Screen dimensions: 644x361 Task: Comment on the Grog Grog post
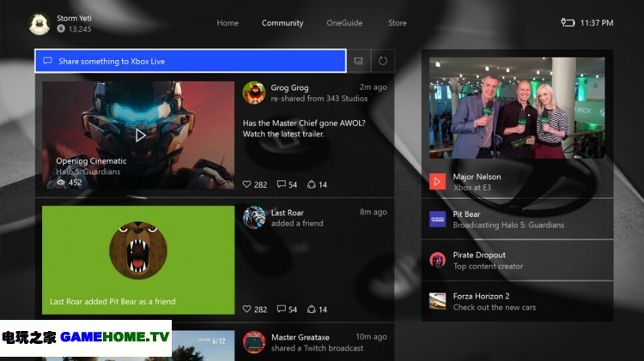282,184
